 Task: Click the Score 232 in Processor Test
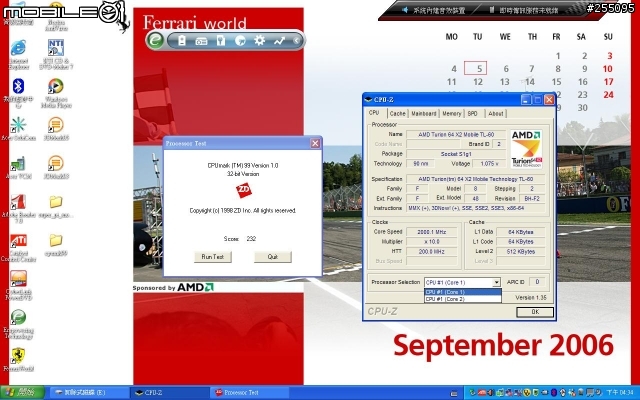coord(240,239)
